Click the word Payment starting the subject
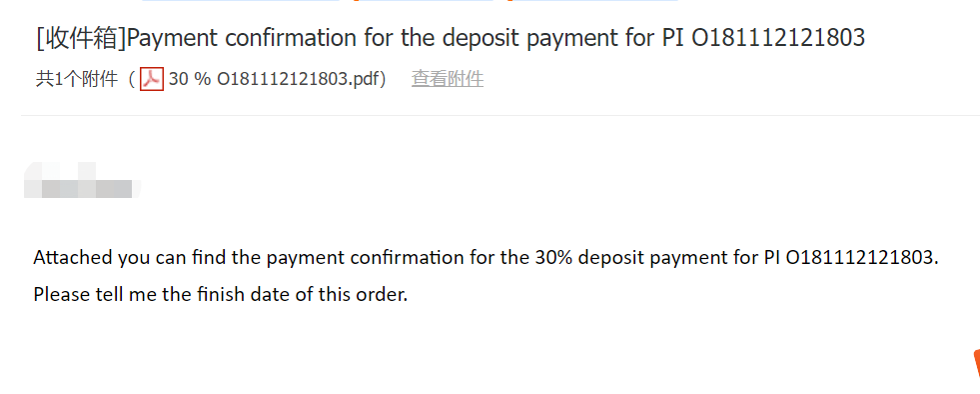The height and width of the screenshot is (394, 980). pyautogui.click(x=172, y=39)
